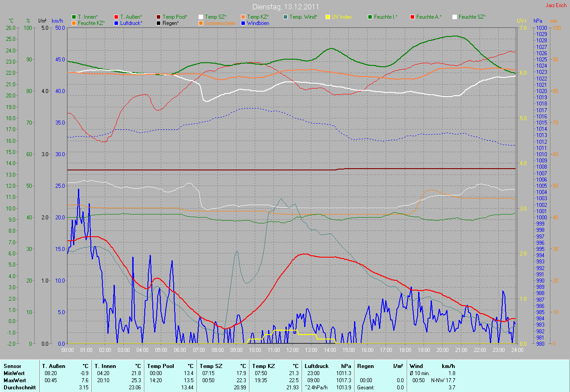Click the green T. Innen legend swatch
Viewport: 570px width, 392px height.
(74, 17)
